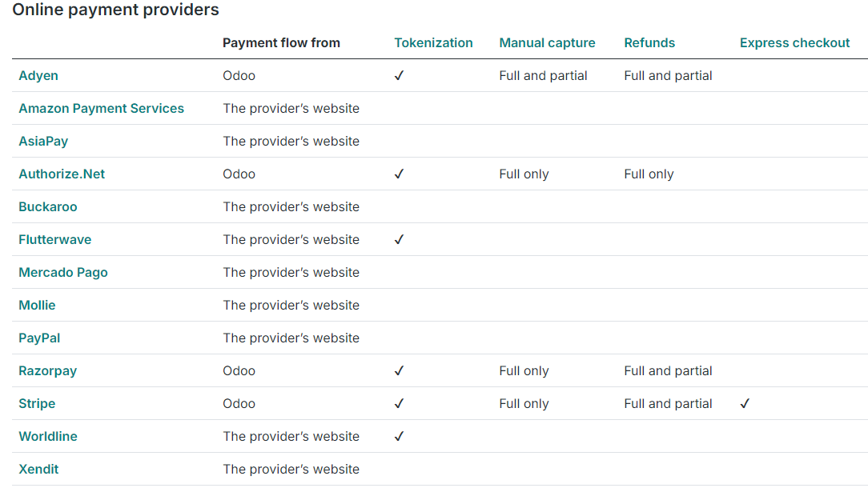Open the Razorpay provider link
This screenshot has height=496, width=868.
pyautogui.click(x=47, y=371)
